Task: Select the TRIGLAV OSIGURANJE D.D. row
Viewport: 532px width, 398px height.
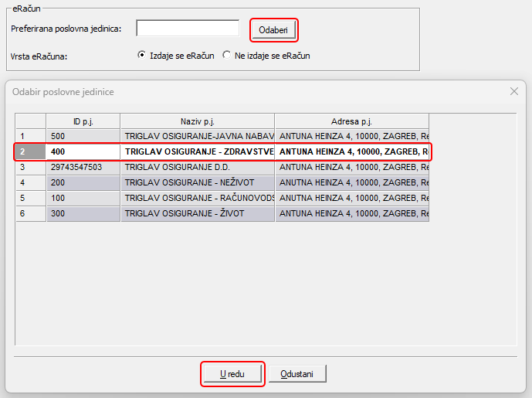Action: coord(197,167)
